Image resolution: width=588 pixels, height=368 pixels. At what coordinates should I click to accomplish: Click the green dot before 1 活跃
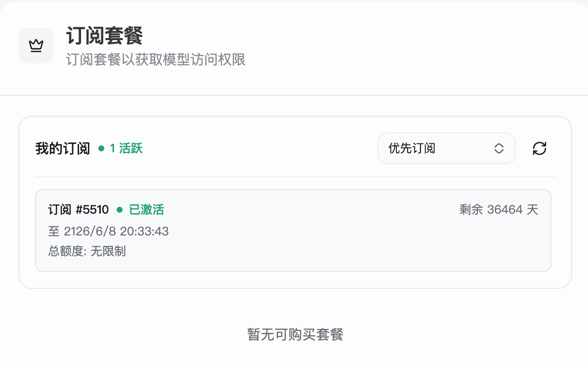tap(101, 148)
